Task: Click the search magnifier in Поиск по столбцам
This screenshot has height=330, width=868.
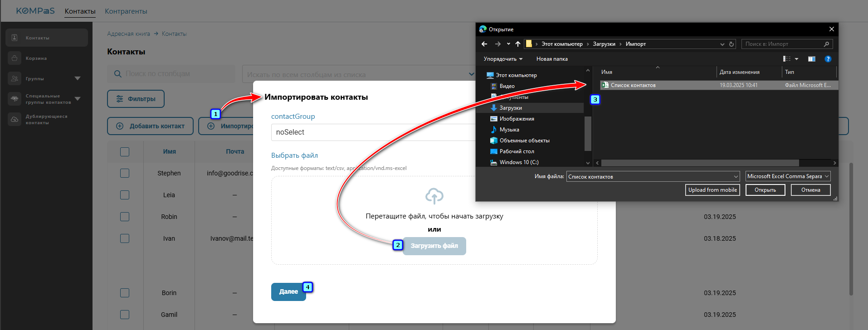Action: click(118, 74)
